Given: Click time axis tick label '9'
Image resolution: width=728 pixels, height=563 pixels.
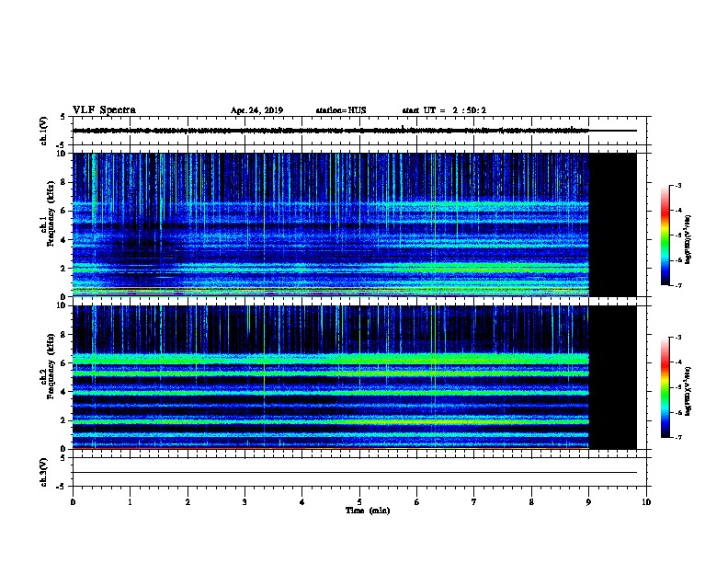Looking at the screenshot, I should point(588,502).
